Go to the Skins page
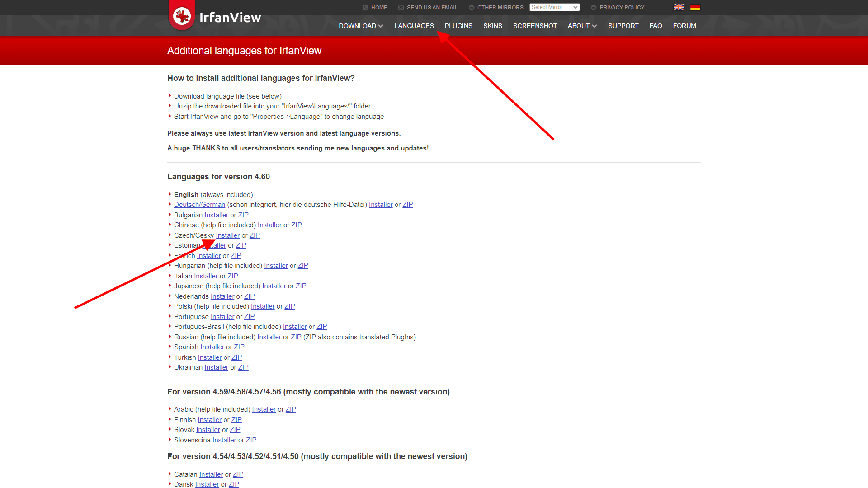Screen dimensions: 868x488 pos(493,26)
